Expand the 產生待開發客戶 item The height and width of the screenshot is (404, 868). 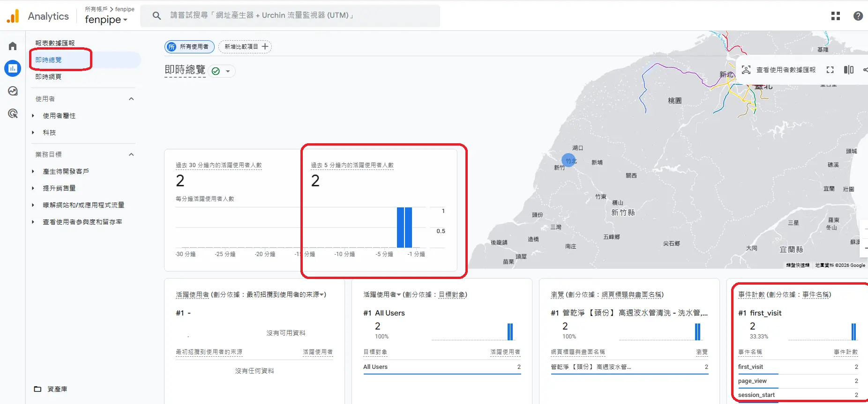click(x=33, y=171)
